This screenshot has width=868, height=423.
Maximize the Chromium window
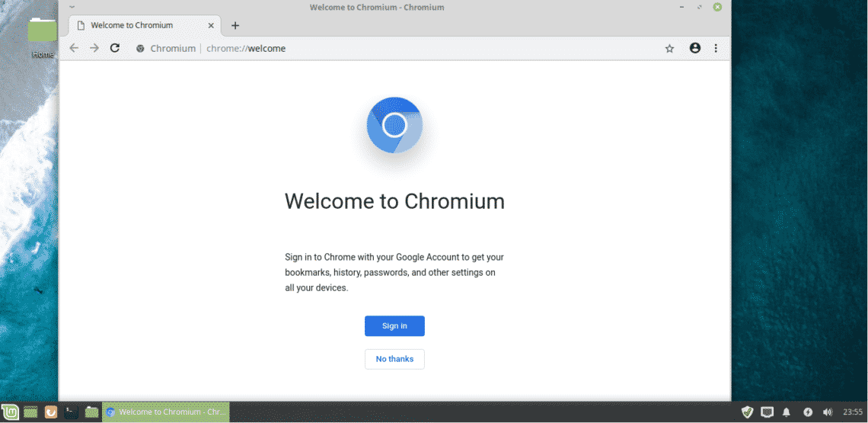pyautogui.click(x=700, y=7)
